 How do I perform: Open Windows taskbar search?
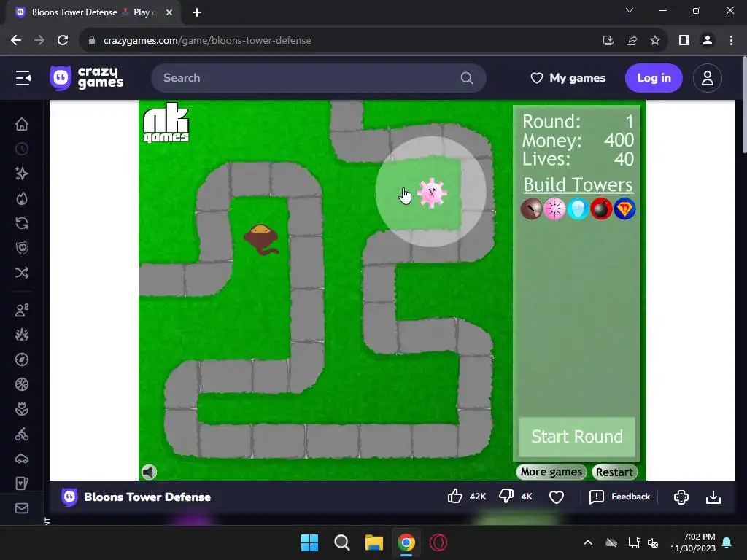pos(341,542)
